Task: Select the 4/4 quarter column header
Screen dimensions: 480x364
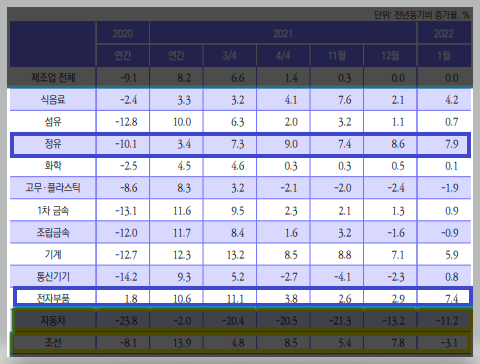Action: coord(283,55)
